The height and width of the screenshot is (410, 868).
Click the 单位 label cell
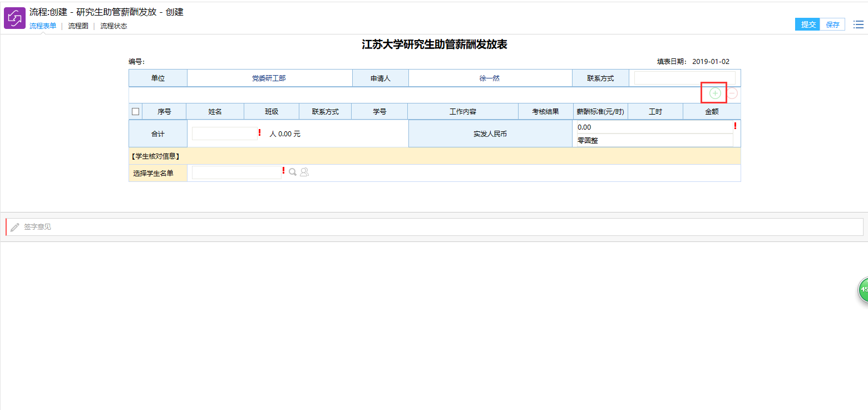click(x=158, y=78)
